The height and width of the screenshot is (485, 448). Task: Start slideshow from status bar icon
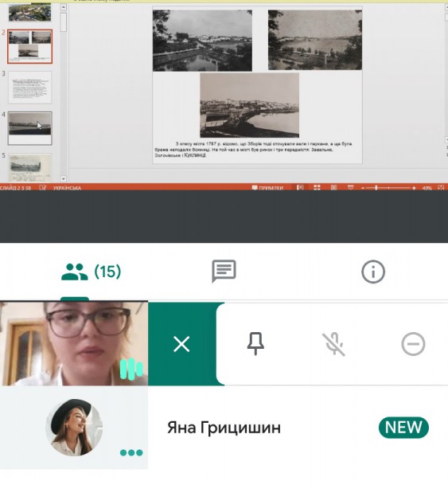(x=351, y=187)
